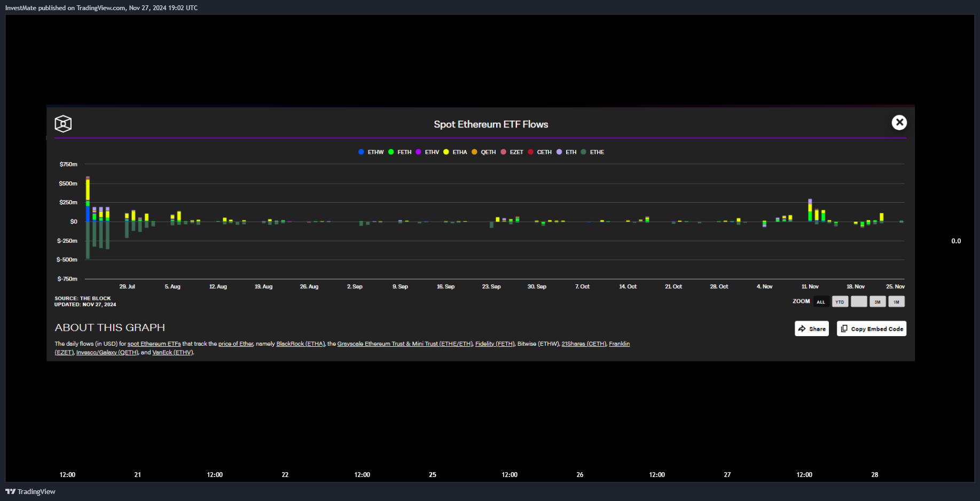Click the TradingView logo at bottom left
Viewport: 980px width, 501px height.
[30, 491]
